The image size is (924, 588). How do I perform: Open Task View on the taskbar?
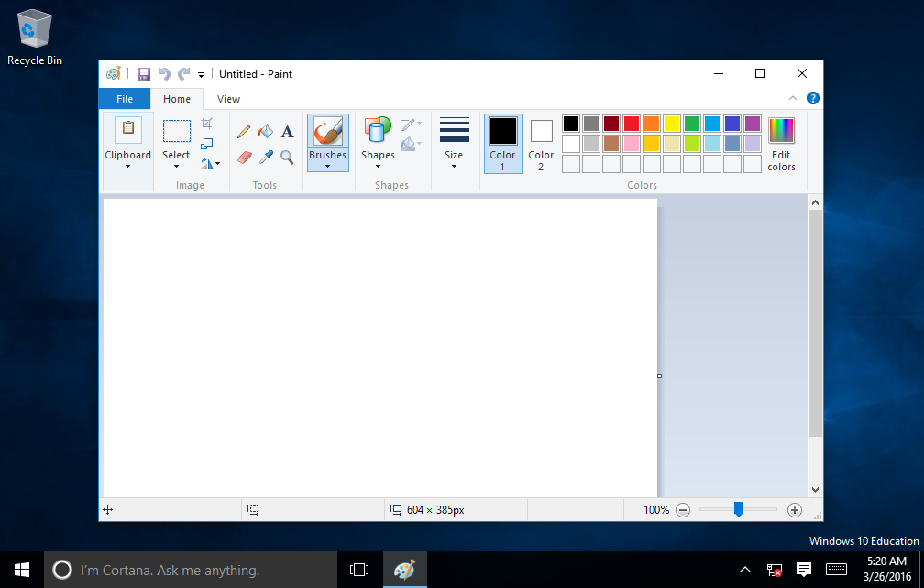point(359,570)
